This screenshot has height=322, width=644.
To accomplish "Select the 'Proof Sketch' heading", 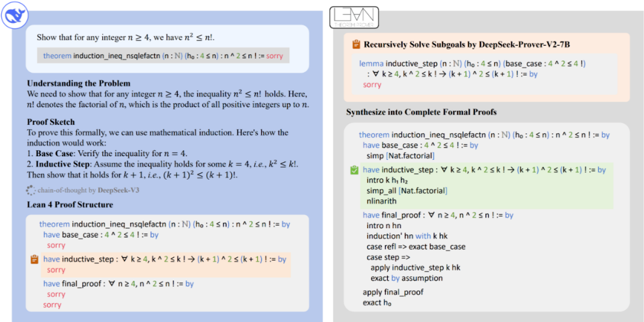I will [51, 122].
